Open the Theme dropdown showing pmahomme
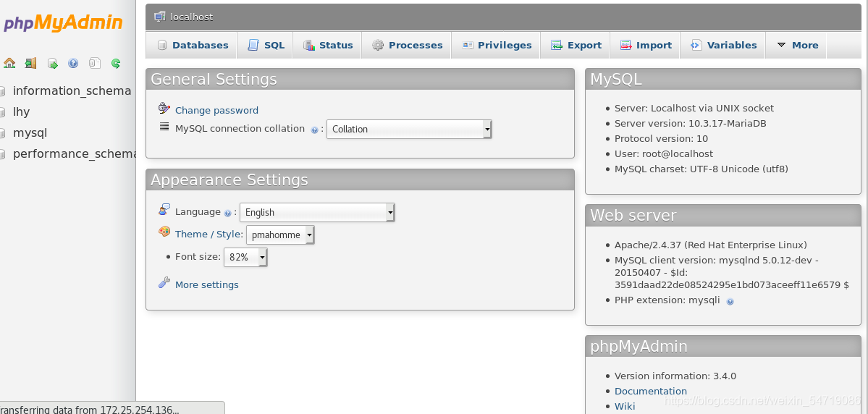The image size is (868, 414). 280,235
